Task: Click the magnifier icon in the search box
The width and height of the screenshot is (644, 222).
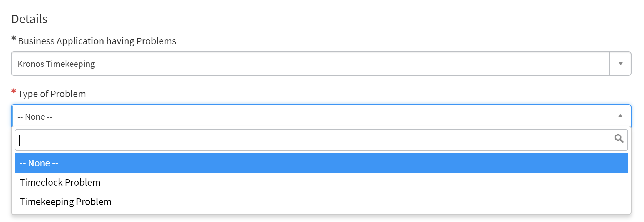Action: 619,138
